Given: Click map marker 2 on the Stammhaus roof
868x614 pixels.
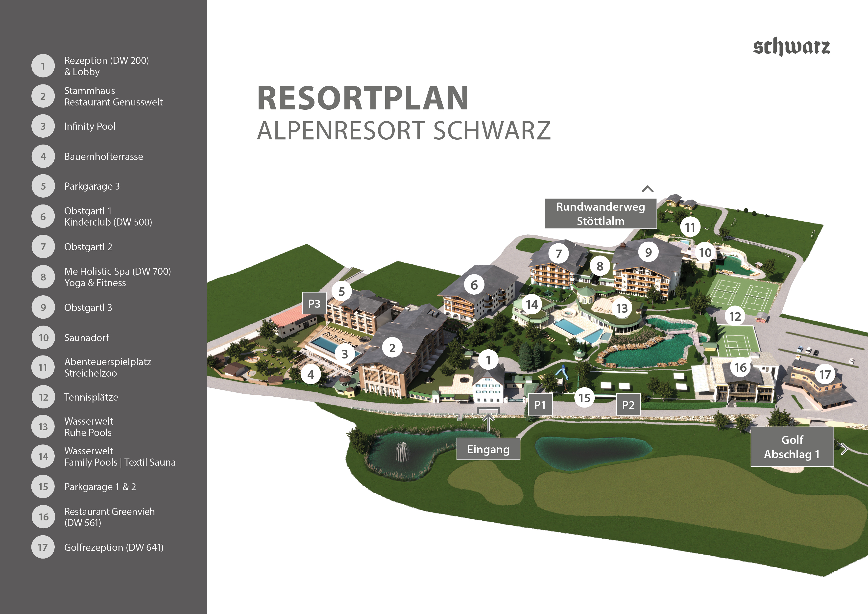Looking at the screenshot, I should tap(392, 347).
